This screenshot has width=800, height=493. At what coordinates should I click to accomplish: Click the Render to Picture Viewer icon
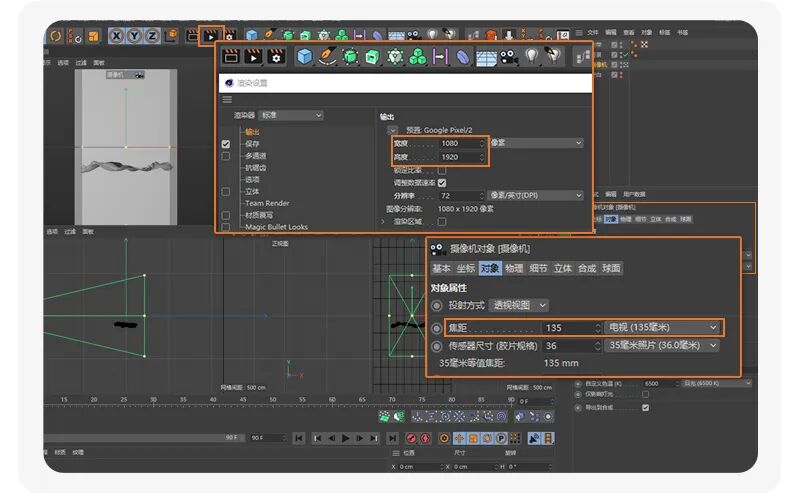click(x=254, y=56)
